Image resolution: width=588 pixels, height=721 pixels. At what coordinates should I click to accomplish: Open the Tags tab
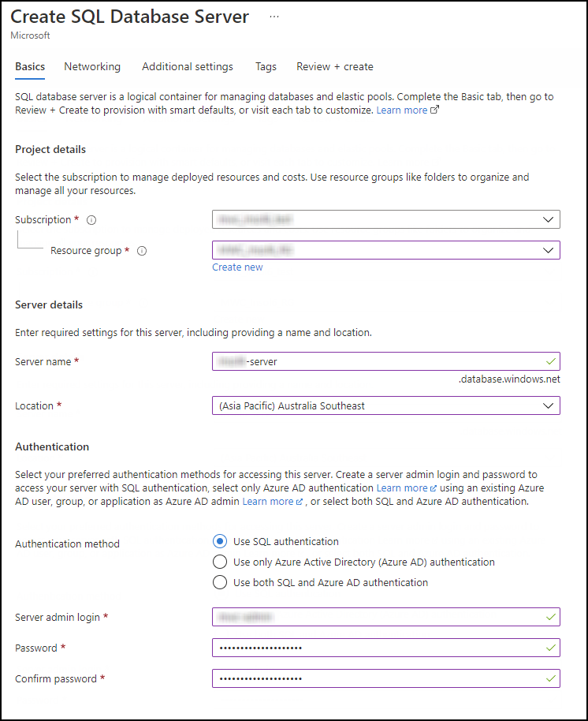tap(266, 67)
